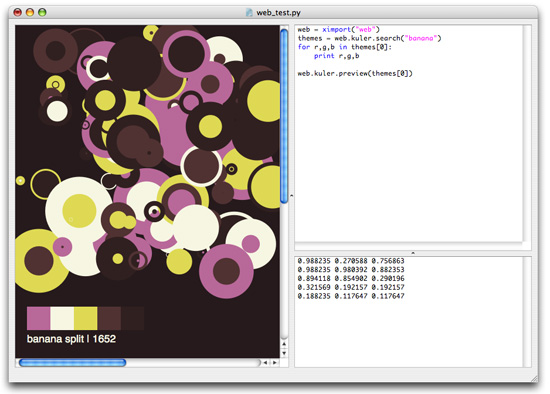Click the 'web.kuler.preview(themes[0])' line
Image resolution: width=550 pixels, height=394 pixels.
pos(355,73)
